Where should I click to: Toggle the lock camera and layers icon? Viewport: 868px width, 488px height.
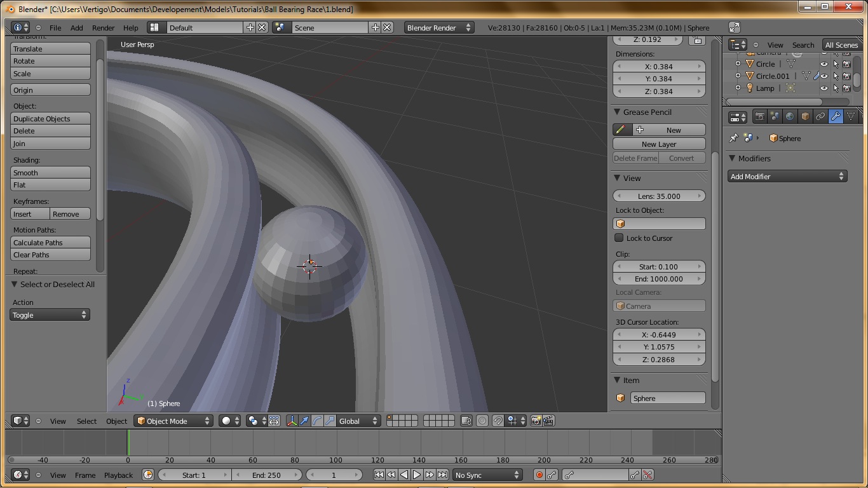click(466, 421)
